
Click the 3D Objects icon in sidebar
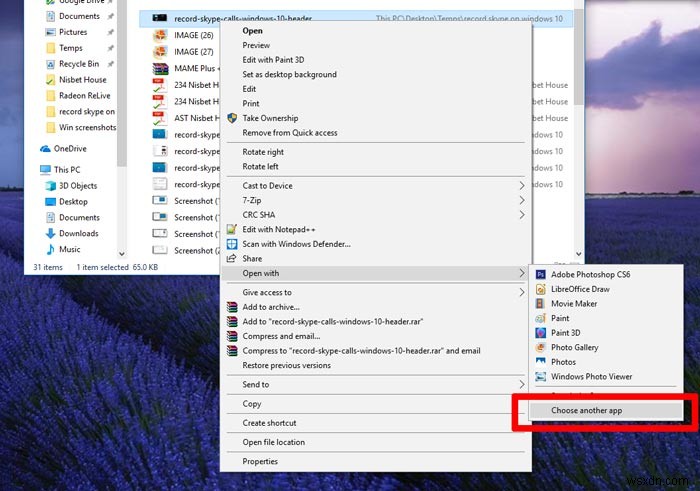click(x=50, y=186)
